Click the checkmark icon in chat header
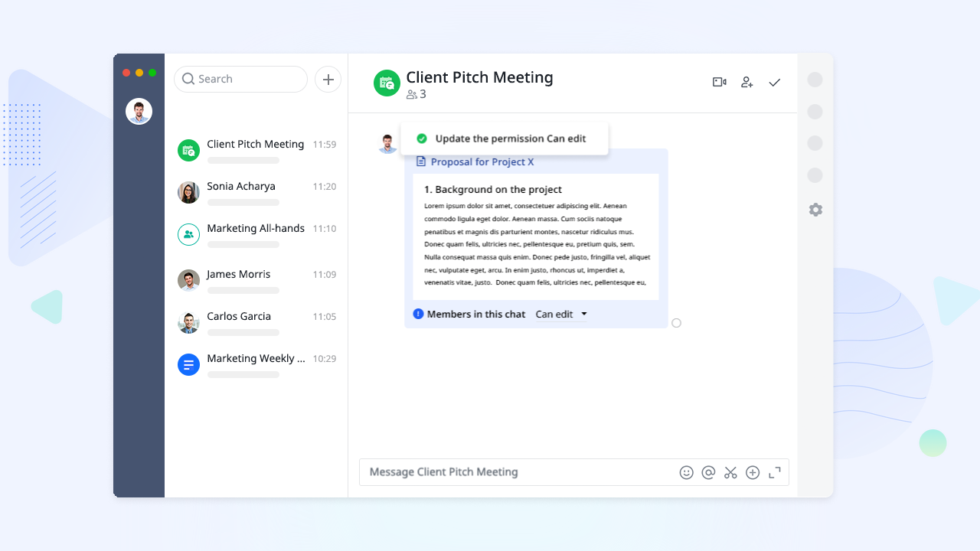The height and width of the screenshot is (551, 980). pos(774,82)
